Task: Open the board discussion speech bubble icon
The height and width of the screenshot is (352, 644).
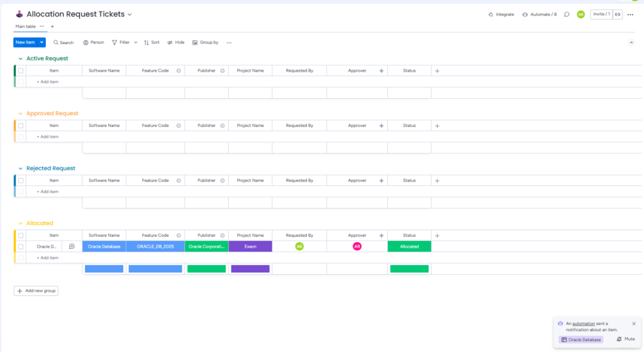Action: coord(567,14)
